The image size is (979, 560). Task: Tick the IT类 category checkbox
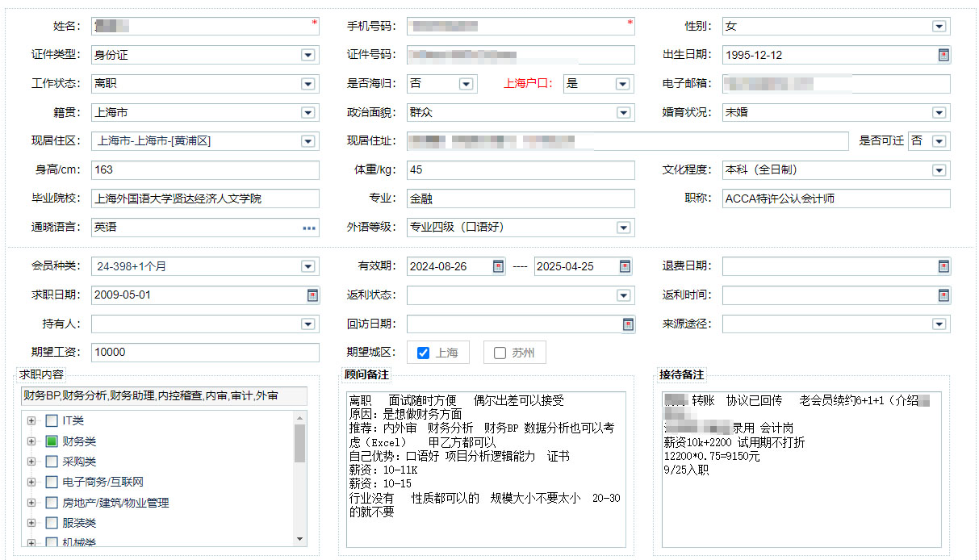(52, 420)
